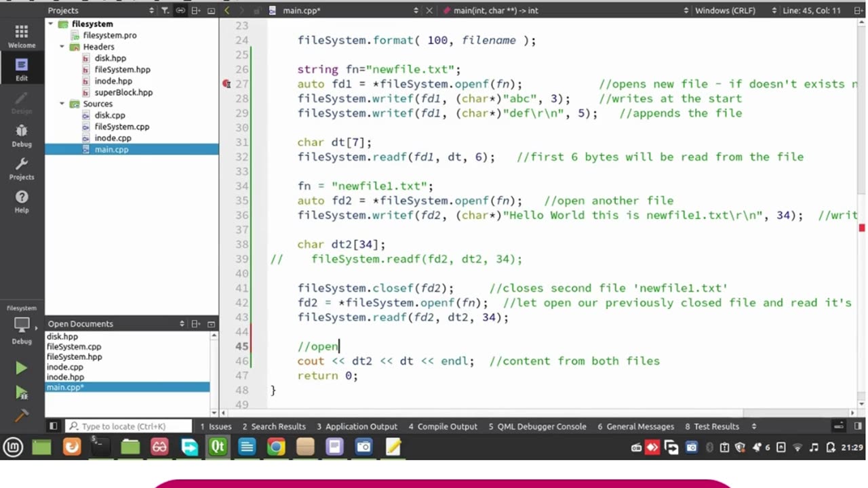
Task: Collapse the Sources folder
Action: coord(62,104)
